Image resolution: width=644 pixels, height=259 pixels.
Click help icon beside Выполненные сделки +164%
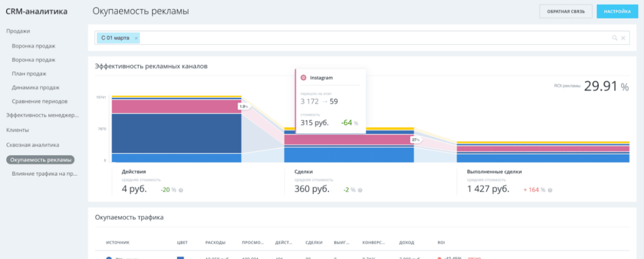click(550, 190)
